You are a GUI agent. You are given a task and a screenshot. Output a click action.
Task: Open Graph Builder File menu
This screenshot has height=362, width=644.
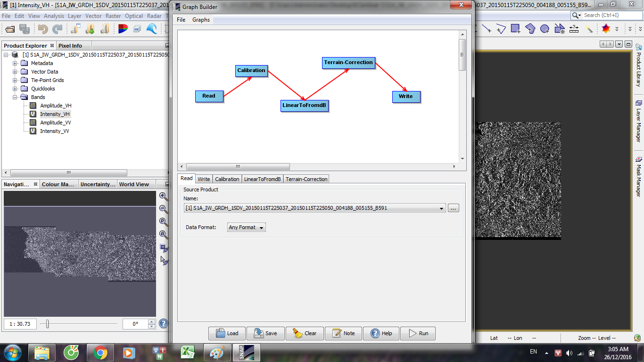181,20
